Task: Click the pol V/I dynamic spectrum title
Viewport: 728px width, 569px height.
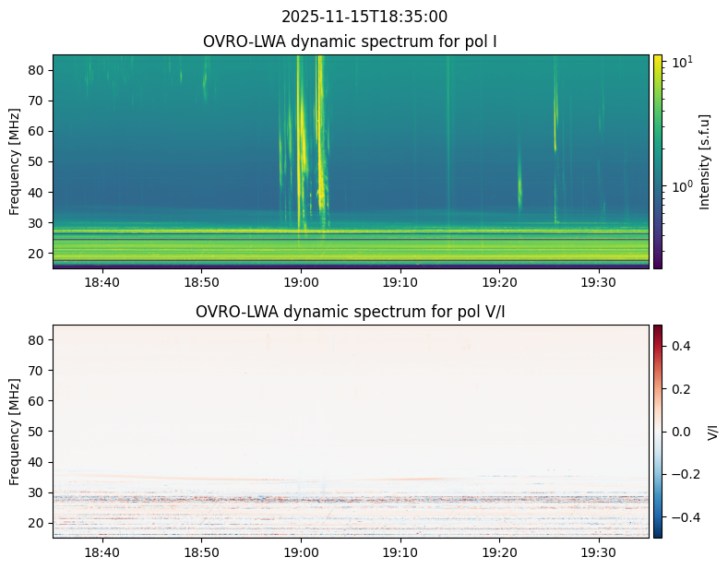Action: tap(350, 312)
